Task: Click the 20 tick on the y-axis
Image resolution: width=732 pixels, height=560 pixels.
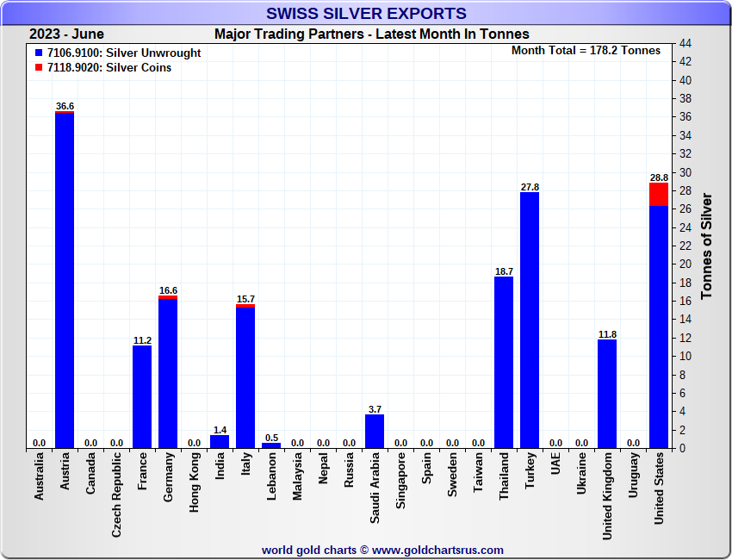Action: point(685,264)
